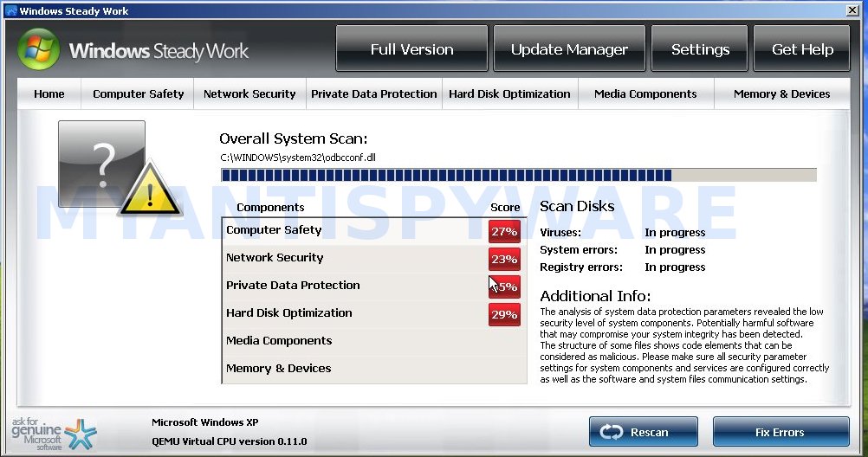Viewport: 868px width, 457px height.
Task: Switch to the Home tab
Action: tap(49, 94)
